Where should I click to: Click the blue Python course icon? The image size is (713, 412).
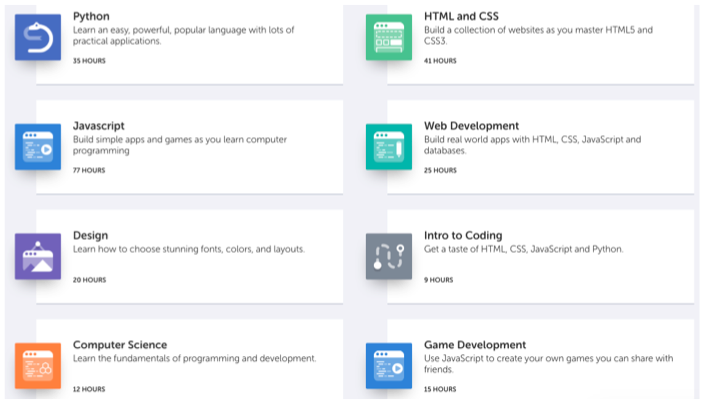click(38, 37)
